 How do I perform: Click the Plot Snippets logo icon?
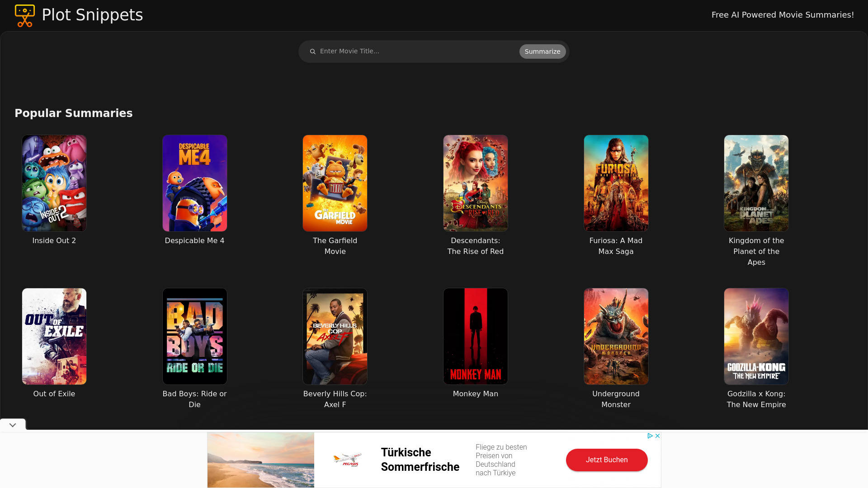click(x=25, y=15)
